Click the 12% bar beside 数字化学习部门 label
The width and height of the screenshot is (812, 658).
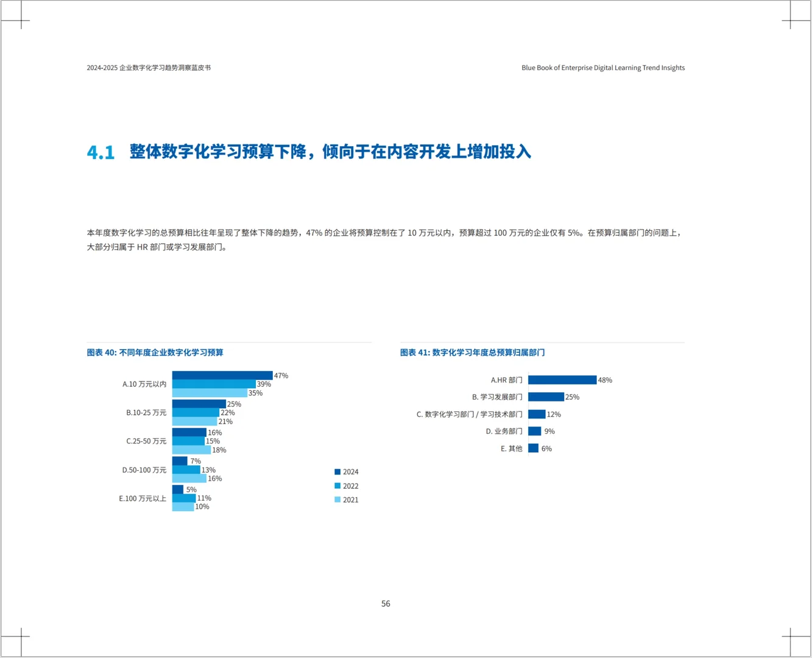tap(537, 414)
